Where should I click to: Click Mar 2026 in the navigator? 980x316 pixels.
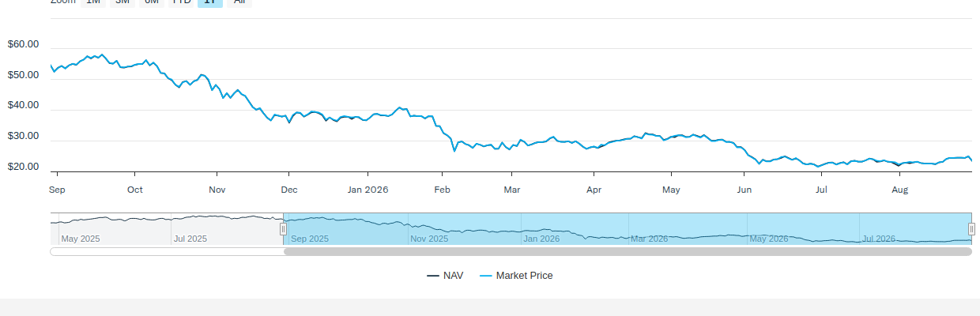click(649, 239)
